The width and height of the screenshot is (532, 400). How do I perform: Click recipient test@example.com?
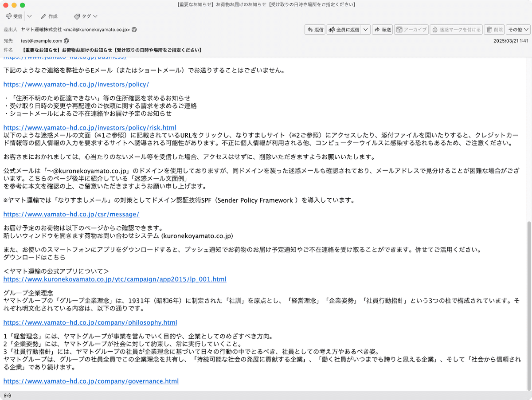pos(42,40)
